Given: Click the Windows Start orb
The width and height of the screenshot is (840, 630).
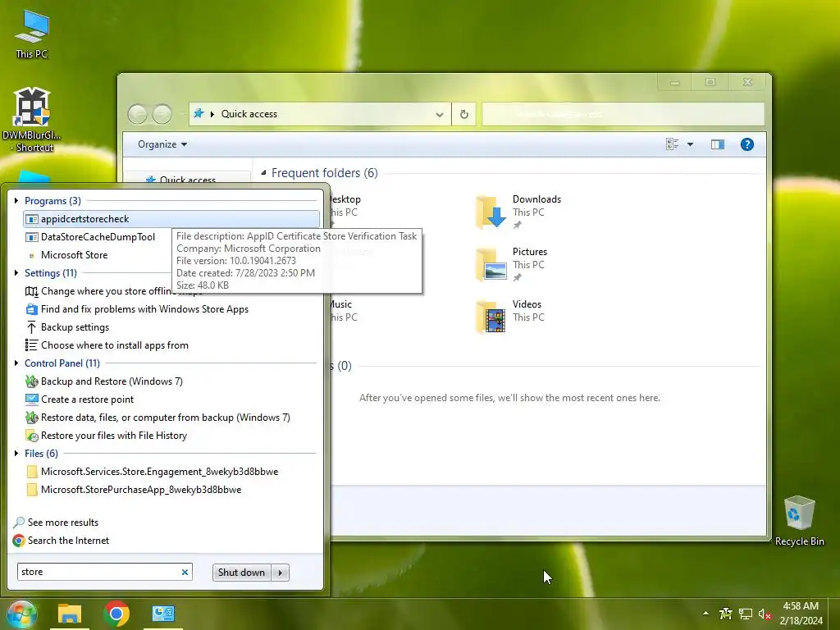Looking at the screenshot, I should pyautogui.click(x=21, y=614).
